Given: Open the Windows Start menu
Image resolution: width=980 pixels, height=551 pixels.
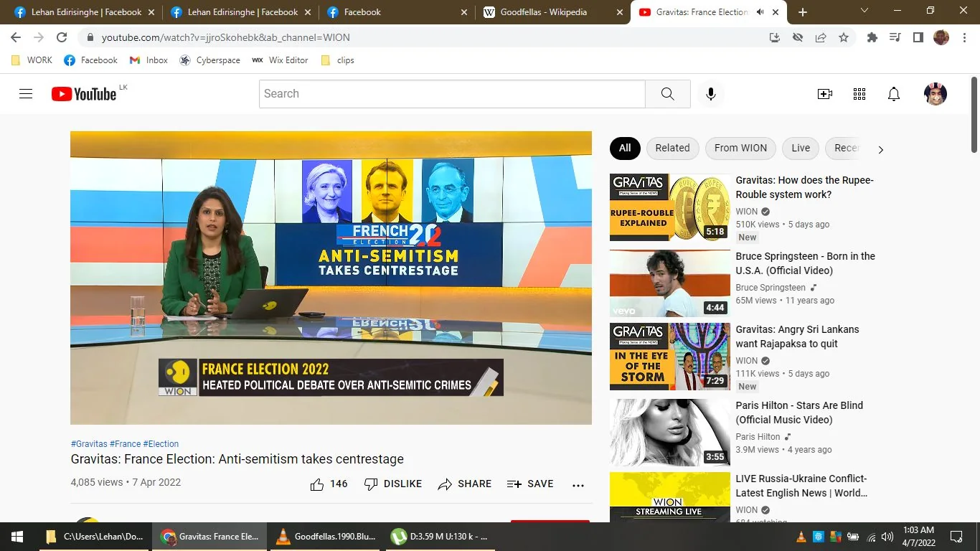Looking at the screenshot, I should pyautogui.click(x=17, y=537).
